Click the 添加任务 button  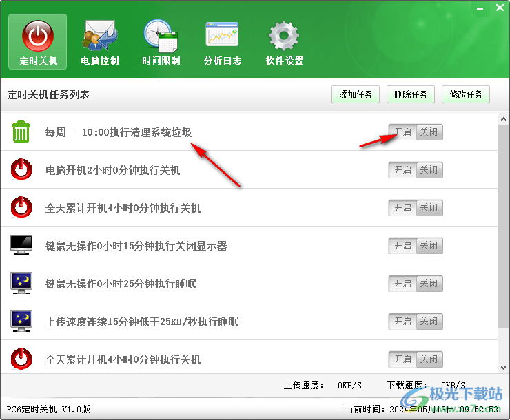pyautogui.click(x=356, y=94)
